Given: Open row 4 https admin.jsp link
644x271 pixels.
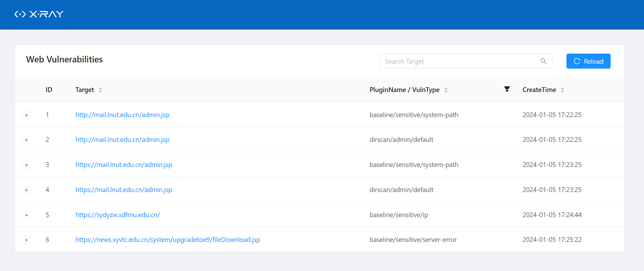Looking at the screenshot, I should pos(124,190).
